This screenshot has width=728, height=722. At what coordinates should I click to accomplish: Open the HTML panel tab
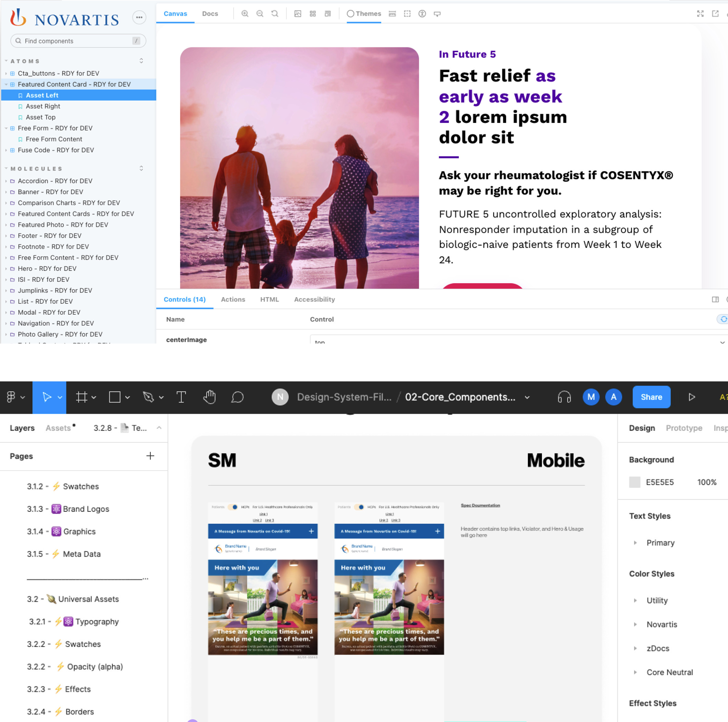[269, 299]
